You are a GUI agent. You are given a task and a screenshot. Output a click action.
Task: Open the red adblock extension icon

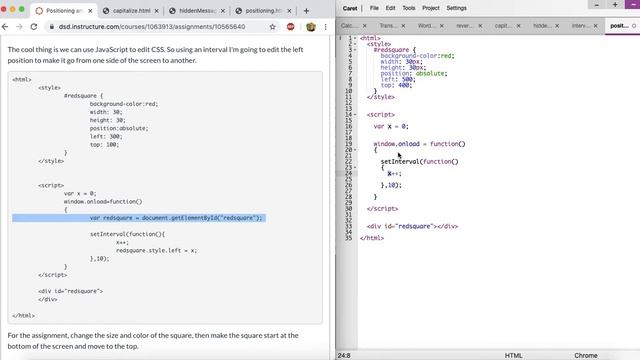point(291,27)
